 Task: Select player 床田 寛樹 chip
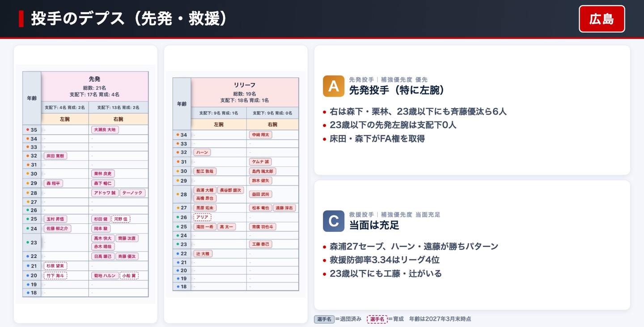point(55,156)
